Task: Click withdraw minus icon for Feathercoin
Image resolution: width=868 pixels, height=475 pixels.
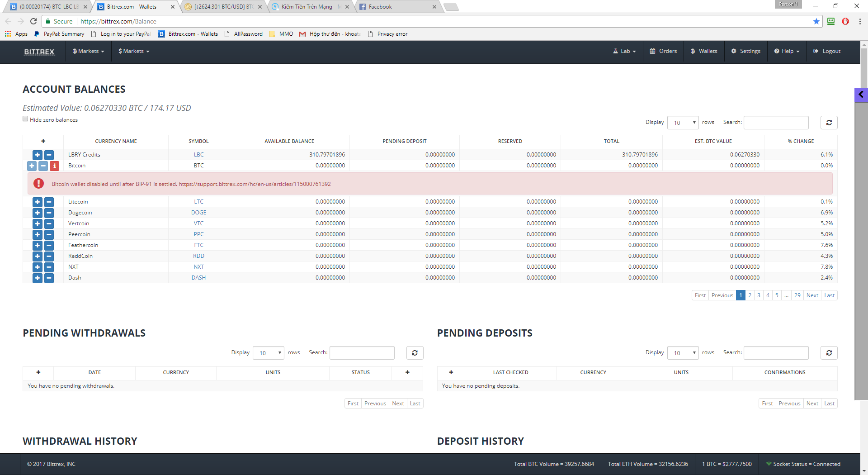Action: coord(49,245)
